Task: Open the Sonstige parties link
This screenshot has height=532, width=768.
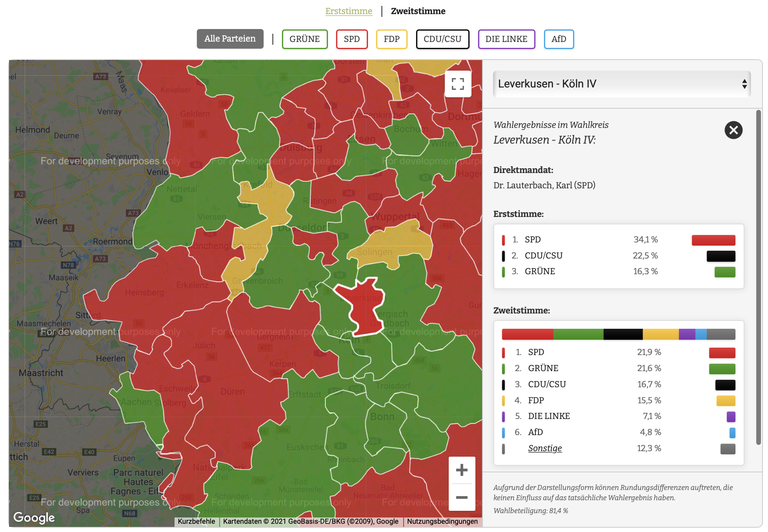Action: (545, 448)
